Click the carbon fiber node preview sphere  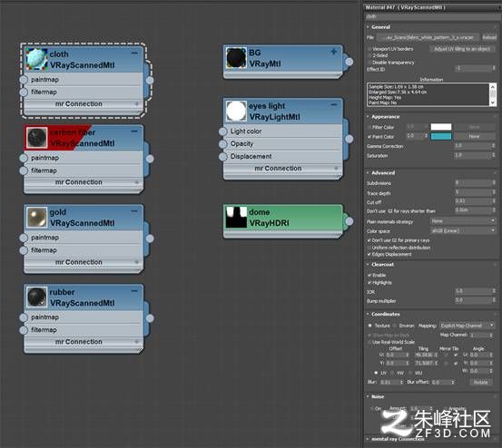[37, 138]
